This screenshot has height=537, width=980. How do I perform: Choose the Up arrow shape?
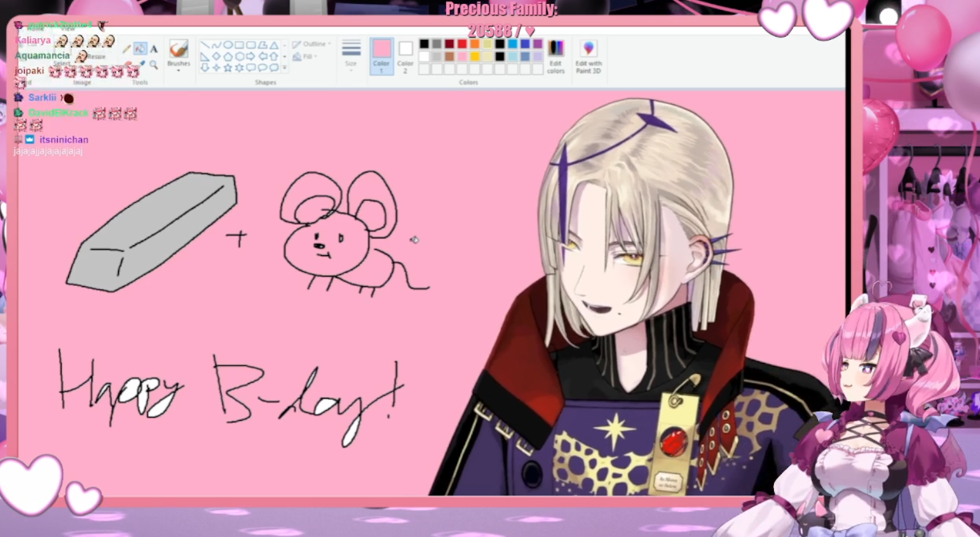pos(273,57)
